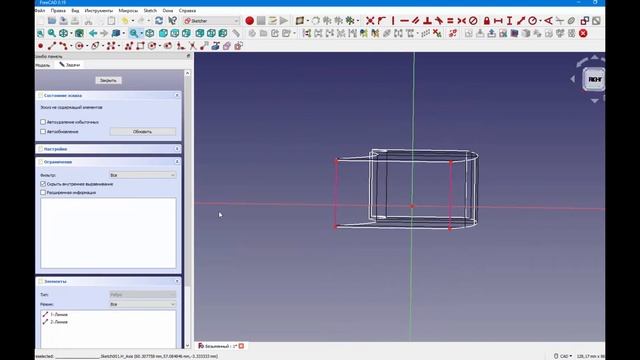Image resolution: width=640 pixels, height=360 pixels.
Task: Switch to the Model tab
Action: click(43, 65)
